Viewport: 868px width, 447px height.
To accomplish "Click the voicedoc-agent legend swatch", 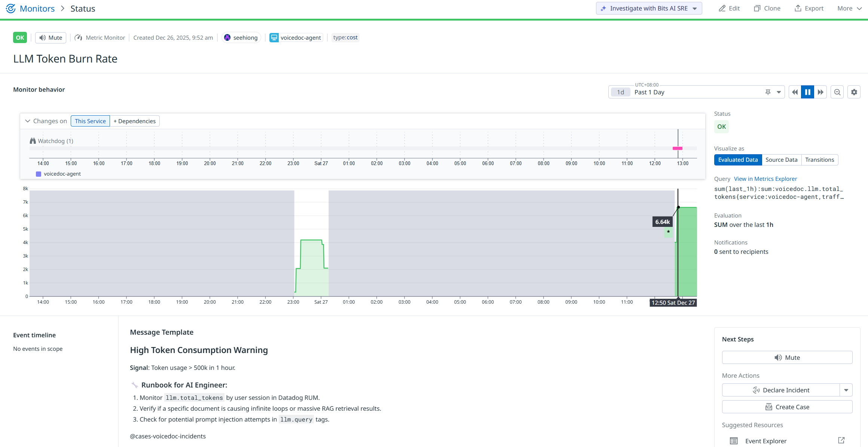I will point(38,174).
